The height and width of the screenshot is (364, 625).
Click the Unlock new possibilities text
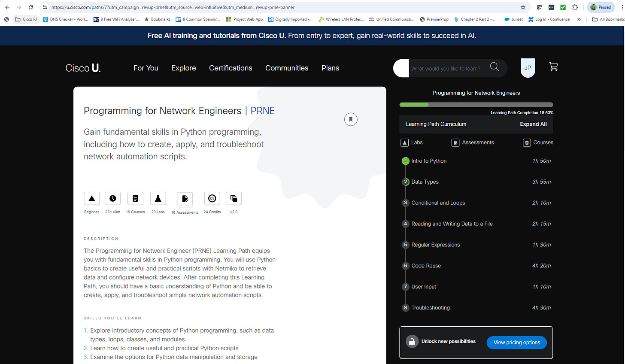[449, 342]
